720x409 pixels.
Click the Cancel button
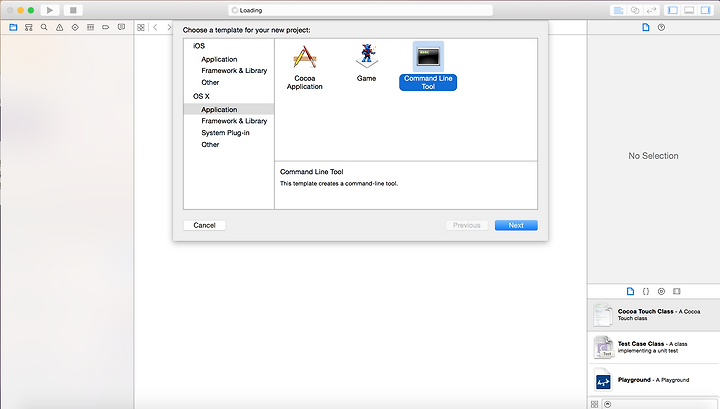tap(204, 225)
